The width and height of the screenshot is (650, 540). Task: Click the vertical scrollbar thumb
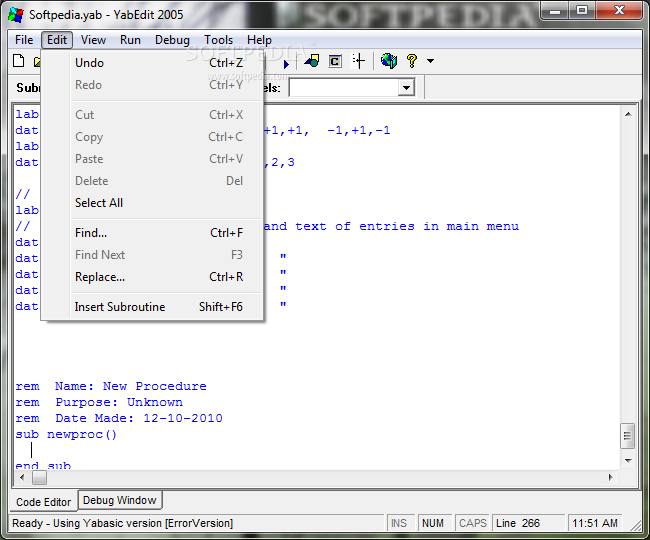point(627,436)
